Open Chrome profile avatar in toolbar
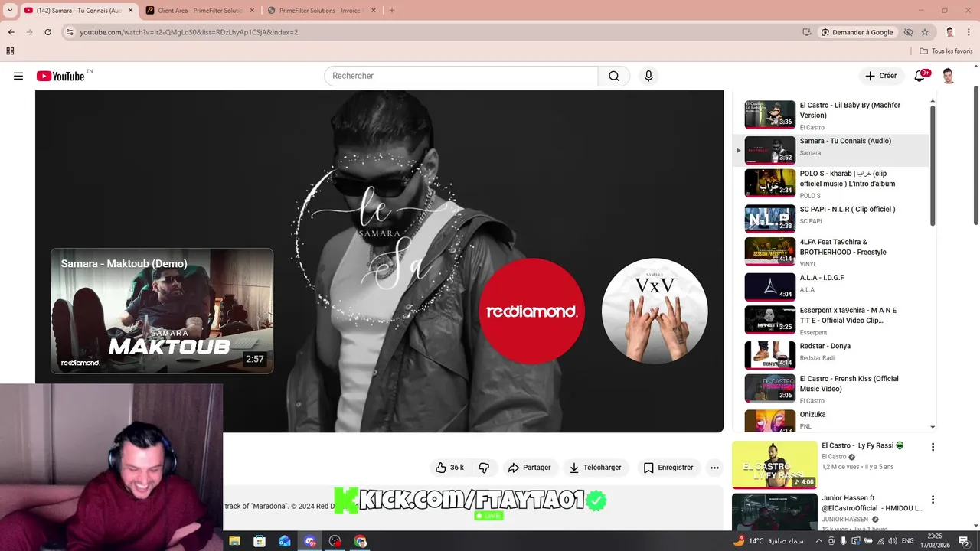980x551 pixels. click(949, 32)
